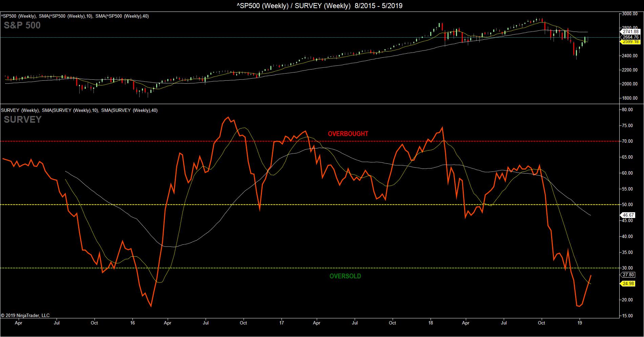Click the year 17 time axis label

[282, 323]
